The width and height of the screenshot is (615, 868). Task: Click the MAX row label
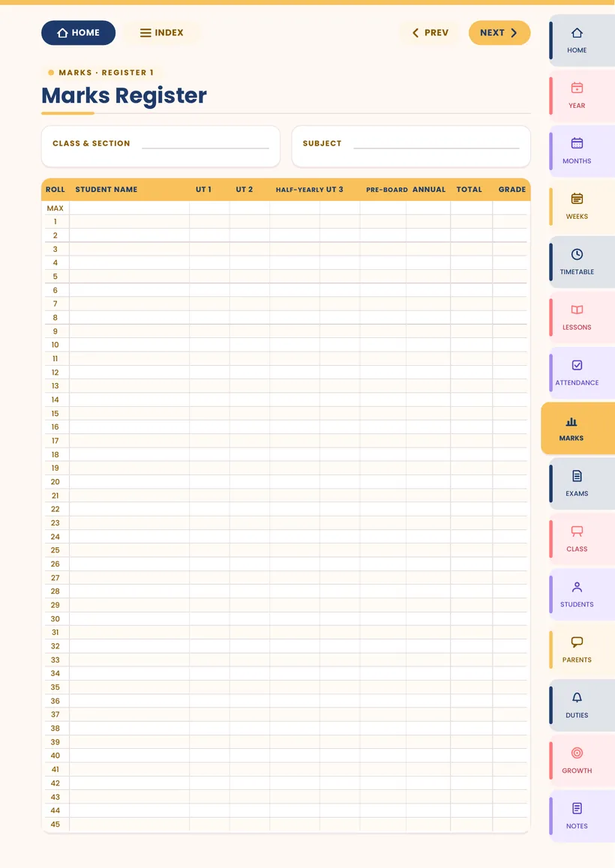pos(55,208)
